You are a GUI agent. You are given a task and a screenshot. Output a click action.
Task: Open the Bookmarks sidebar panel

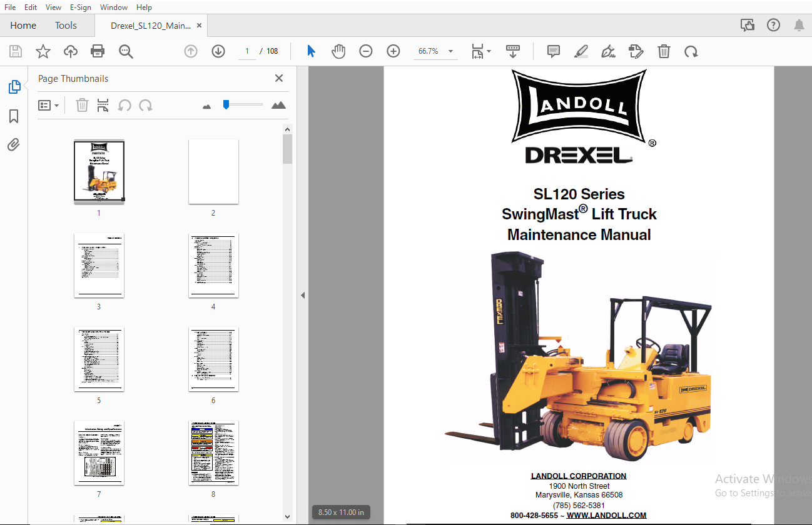[x=14, y=116]
